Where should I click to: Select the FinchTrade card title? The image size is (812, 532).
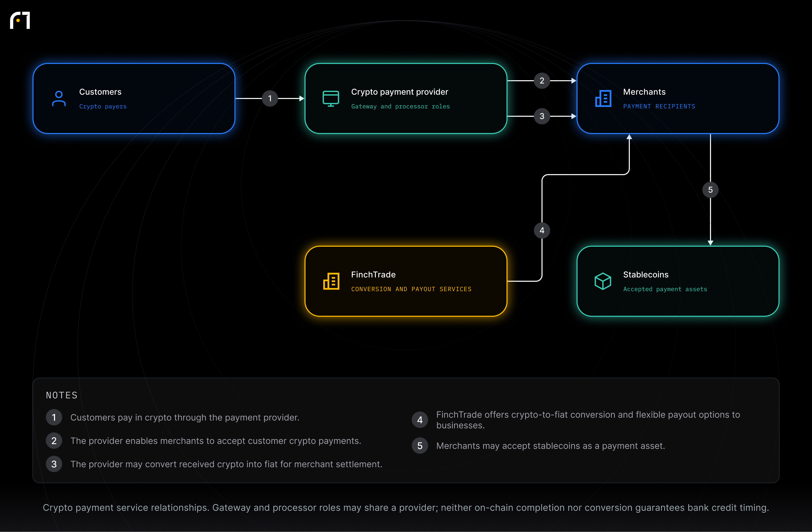(x=373, y=275)
